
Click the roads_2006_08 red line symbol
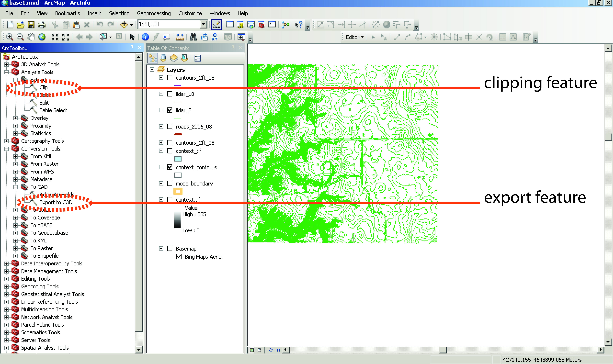tap(178, 134)
